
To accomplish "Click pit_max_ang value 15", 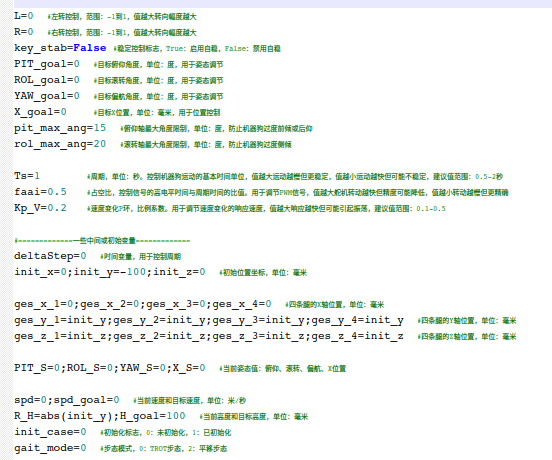I will [100, 128].
